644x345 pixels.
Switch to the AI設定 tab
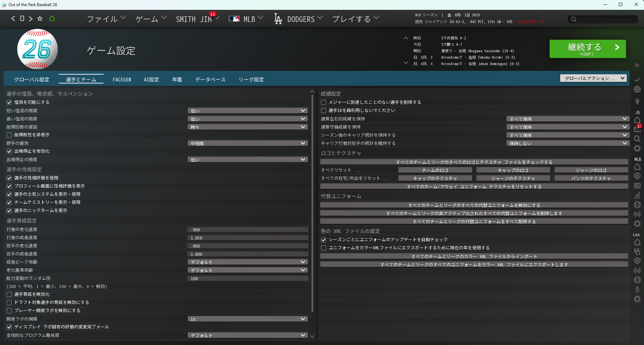(x=151, y=80)
